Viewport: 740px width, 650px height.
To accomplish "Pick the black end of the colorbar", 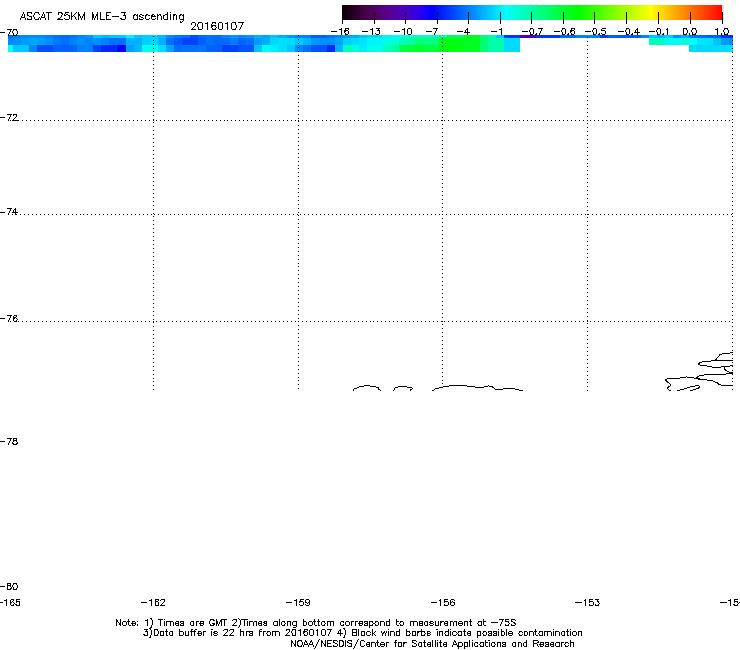I will click(349, 13).
